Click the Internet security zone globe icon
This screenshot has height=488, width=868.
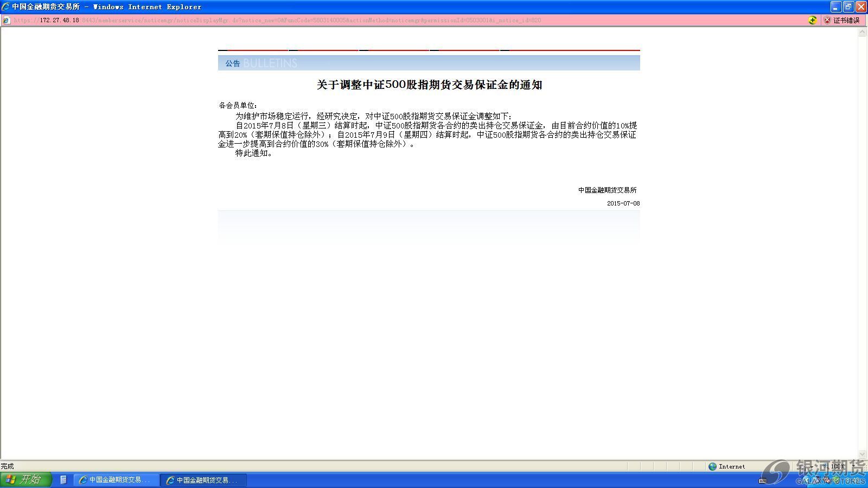[712, 466]
